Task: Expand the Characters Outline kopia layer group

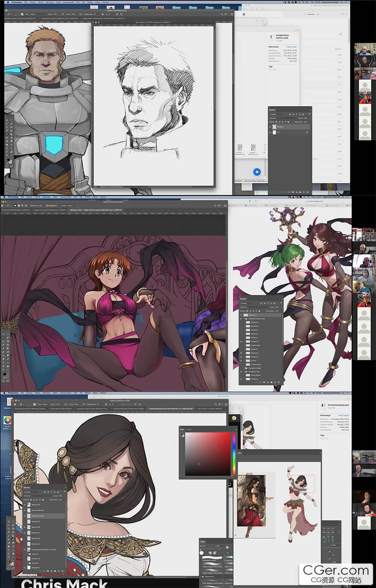Action: (x=244, y=319)
